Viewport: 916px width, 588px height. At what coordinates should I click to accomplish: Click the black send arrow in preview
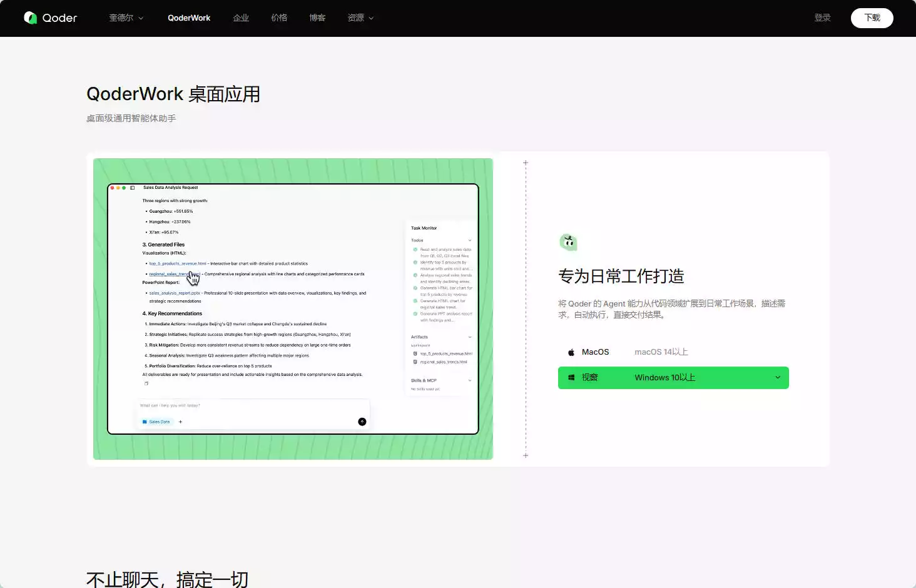(x=362, y=422)
